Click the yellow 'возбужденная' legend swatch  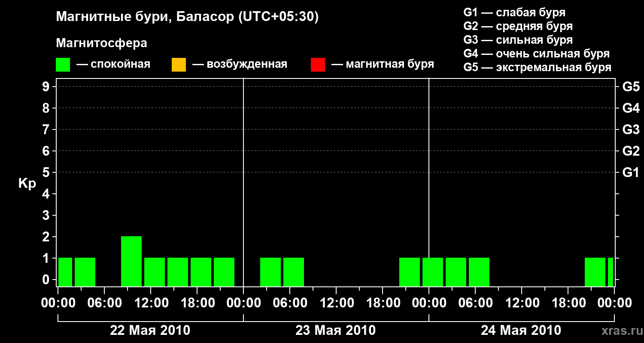(x=179, y=65)
